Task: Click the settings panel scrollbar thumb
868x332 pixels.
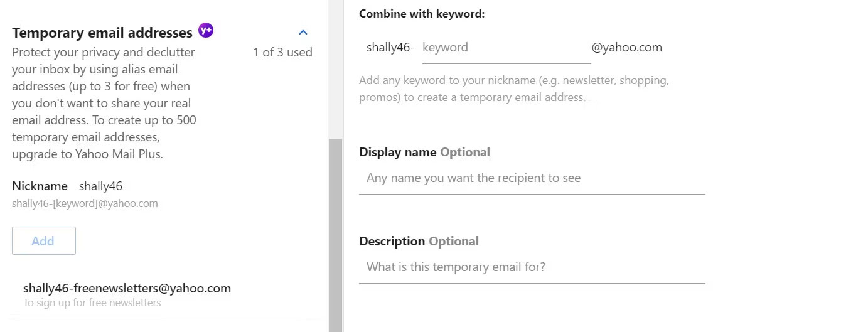Action: [336, 235]
